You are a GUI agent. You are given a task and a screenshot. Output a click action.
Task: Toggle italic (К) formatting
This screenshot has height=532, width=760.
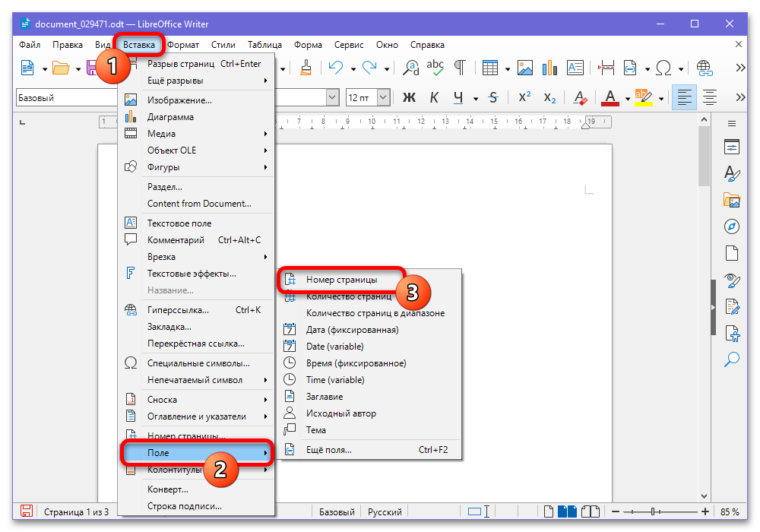(434, 98)
